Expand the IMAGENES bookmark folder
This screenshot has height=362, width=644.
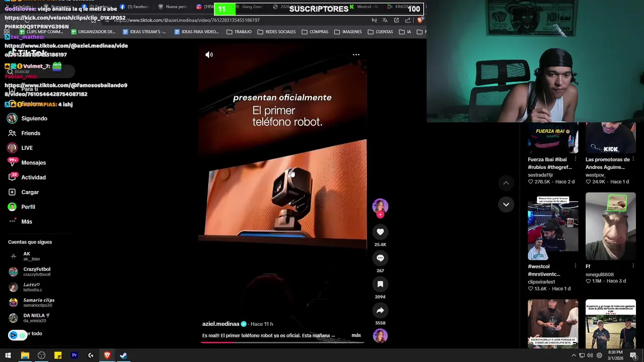coord(348,32)
